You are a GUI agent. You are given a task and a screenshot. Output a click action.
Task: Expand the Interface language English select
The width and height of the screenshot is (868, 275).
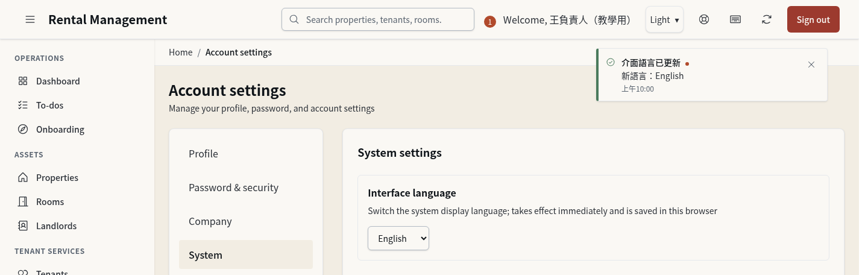click(398, 238)
